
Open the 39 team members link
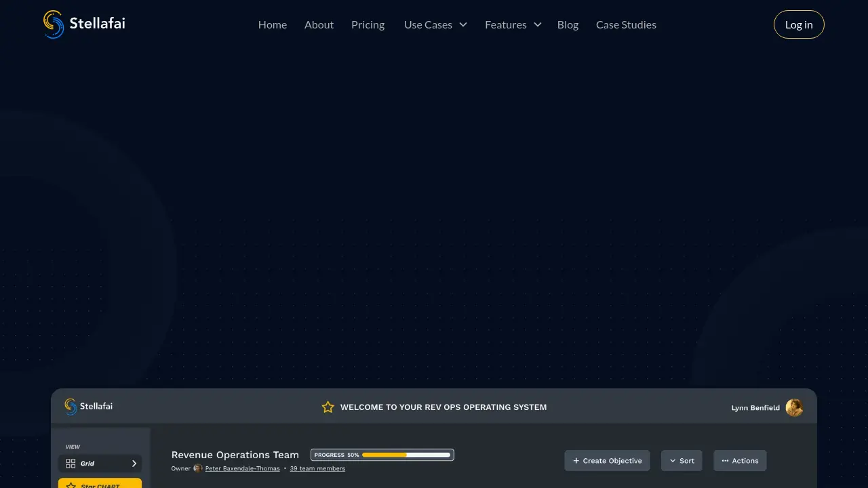click(317, 468)
